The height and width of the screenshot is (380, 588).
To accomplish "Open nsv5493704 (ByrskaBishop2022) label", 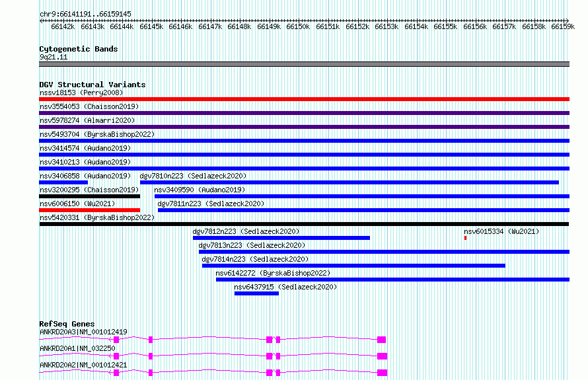I will pyautogui.click(x=97, y=134).
